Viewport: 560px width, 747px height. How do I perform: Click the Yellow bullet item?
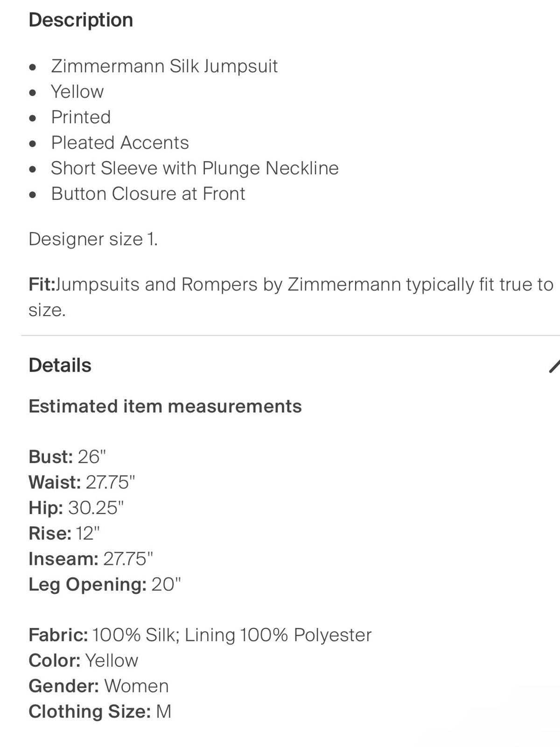click(77, 92)
